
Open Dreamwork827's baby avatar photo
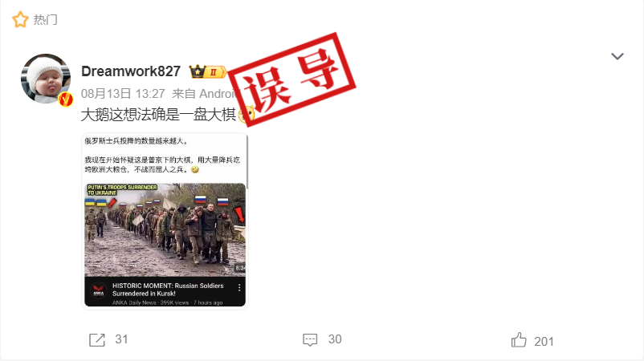tap(46, 79)
